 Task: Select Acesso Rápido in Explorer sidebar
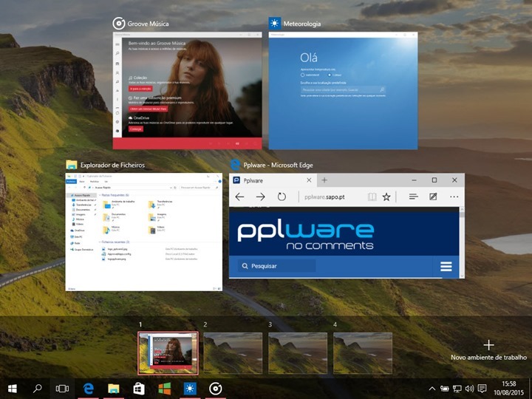[x=81, y=195]
